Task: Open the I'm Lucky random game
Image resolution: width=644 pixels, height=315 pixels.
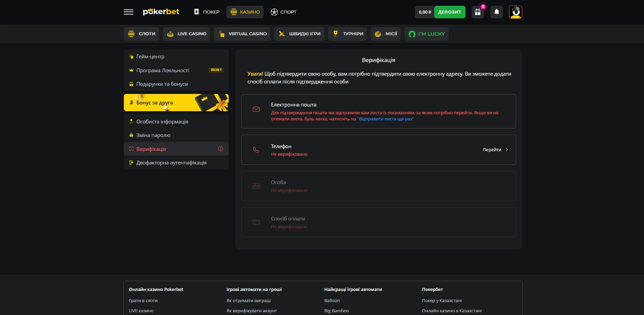Action: (x=426, y=34)
